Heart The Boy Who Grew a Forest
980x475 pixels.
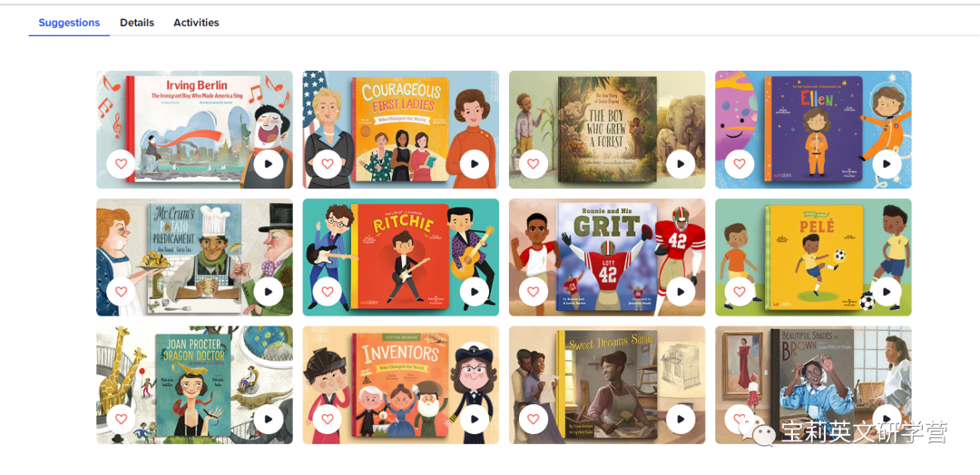[x=534, y=164]
